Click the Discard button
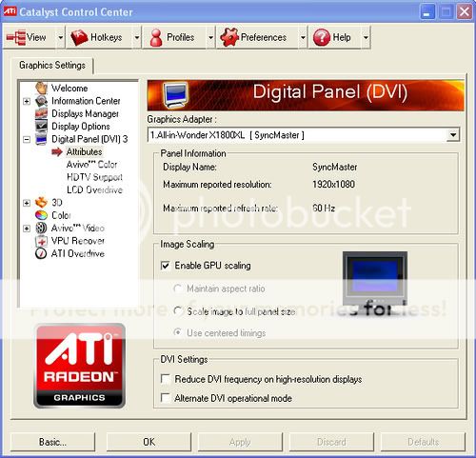Viewport: 476px width, 458px height. pyautogui.click(x=331, y=442)
